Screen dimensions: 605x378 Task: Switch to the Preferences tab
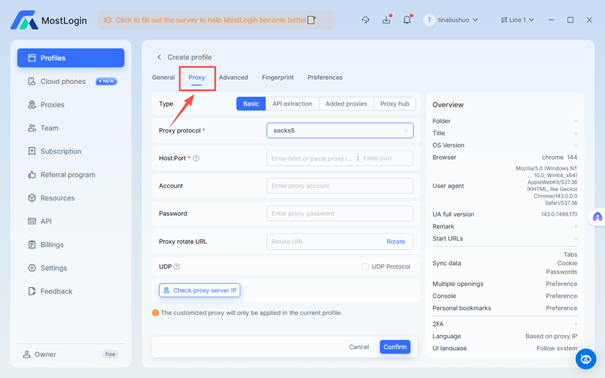tap(325, 77)
